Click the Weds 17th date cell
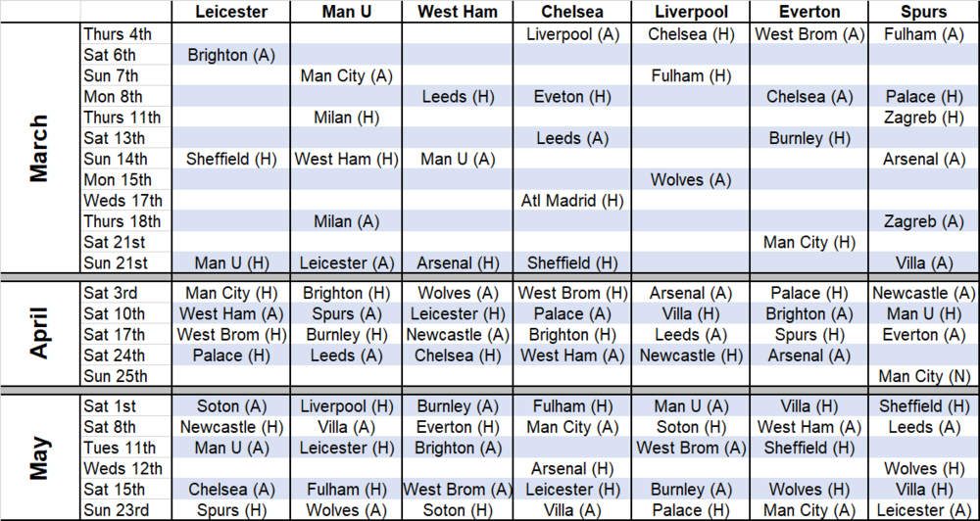Screen dimensions: 980x521 [126, 201]
